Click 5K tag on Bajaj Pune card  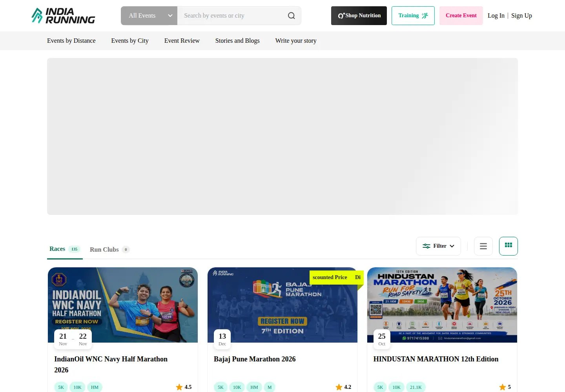(221, 387)
